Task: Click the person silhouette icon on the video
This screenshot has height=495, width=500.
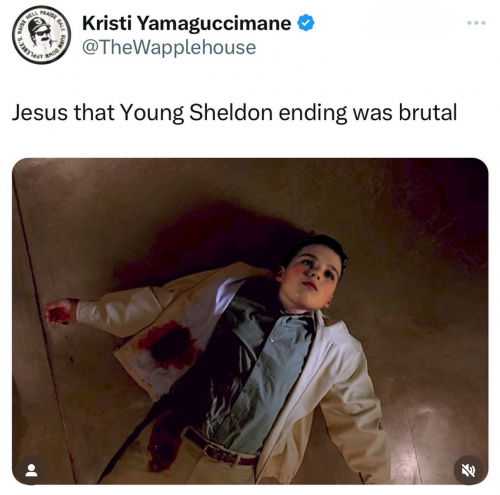Action: click(x=31, y=470)
